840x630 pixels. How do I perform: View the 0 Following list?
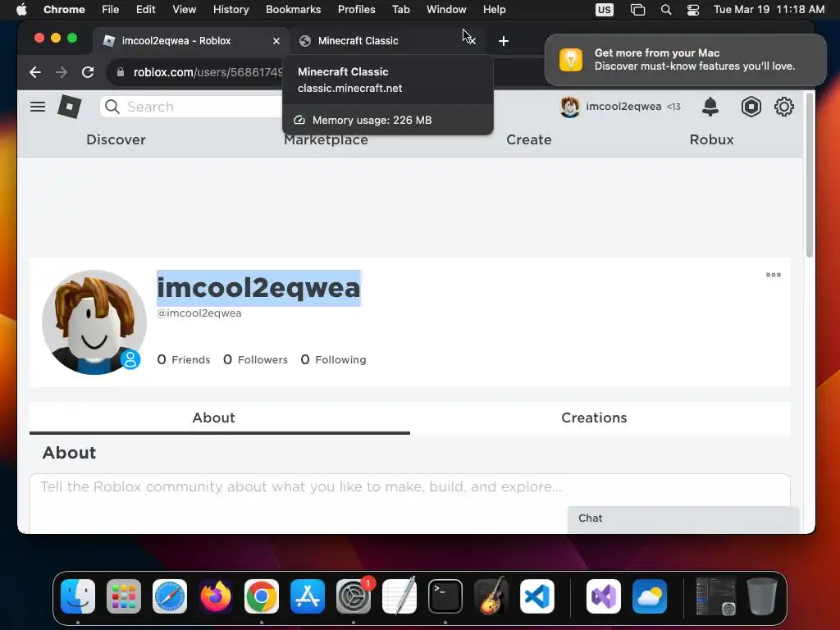coord(333,359)
